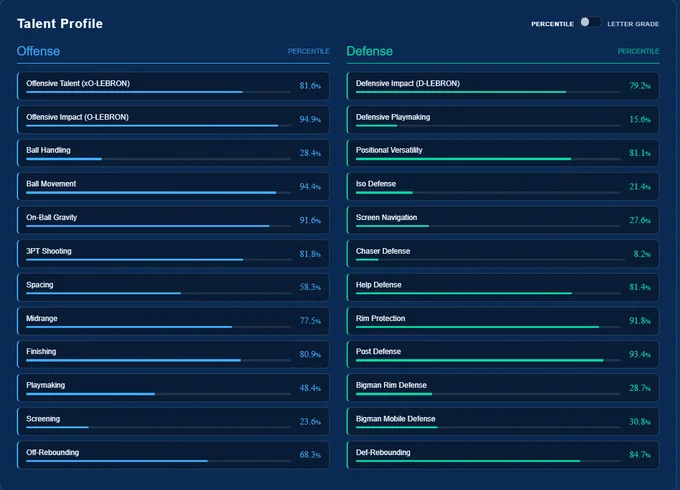Click the 91.6% On-Ball Gravity value
680x490 pixels.
coord(310,220)
